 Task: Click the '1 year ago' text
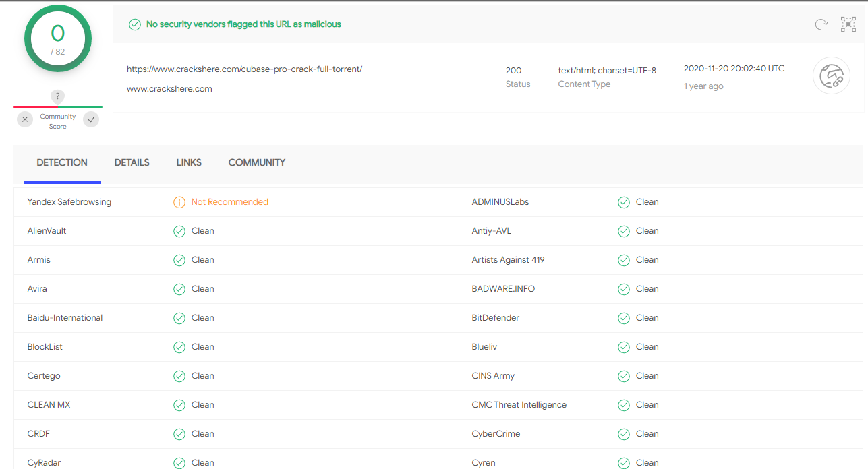703,86
